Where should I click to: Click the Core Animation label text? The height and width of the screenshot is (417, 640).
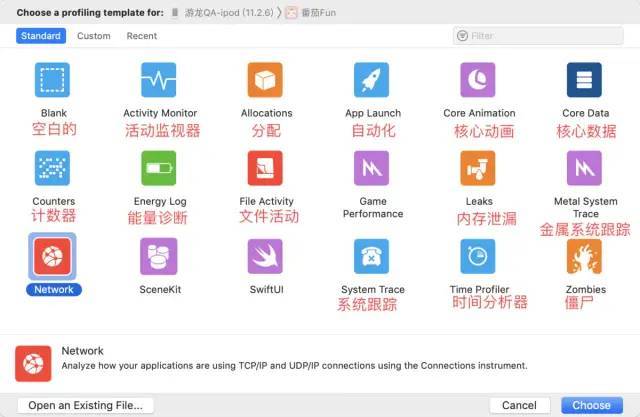pyautogui.click(x=479, y=113)
